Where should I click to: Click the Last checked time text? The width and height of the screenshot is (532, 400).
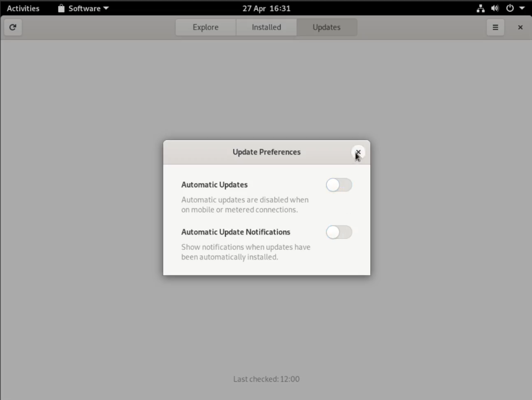[x=266, y=379]
